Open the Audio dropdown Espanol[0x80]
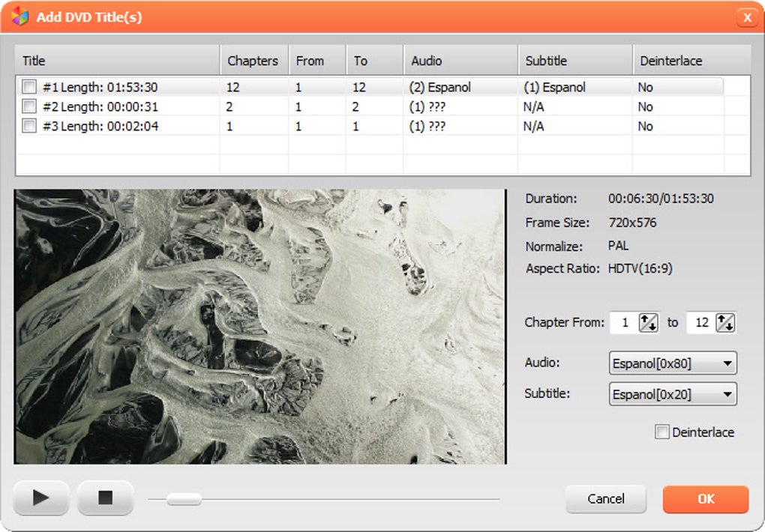The height and width of the screenshot is (532, 765). (673, 363)
